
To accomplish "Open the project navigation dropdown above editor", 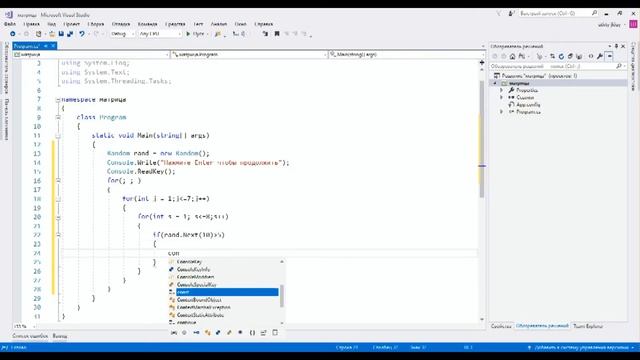I will 91,54.
